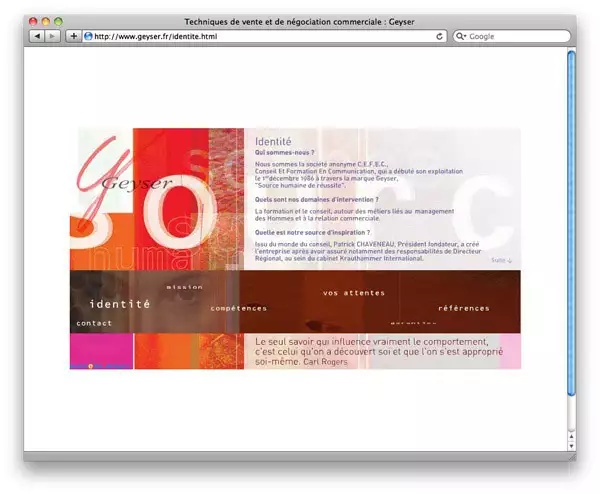600x494 pixels.
Task: Click 'Quels sont nos domaines d'intervention ?' text
Action: [316, 199]
